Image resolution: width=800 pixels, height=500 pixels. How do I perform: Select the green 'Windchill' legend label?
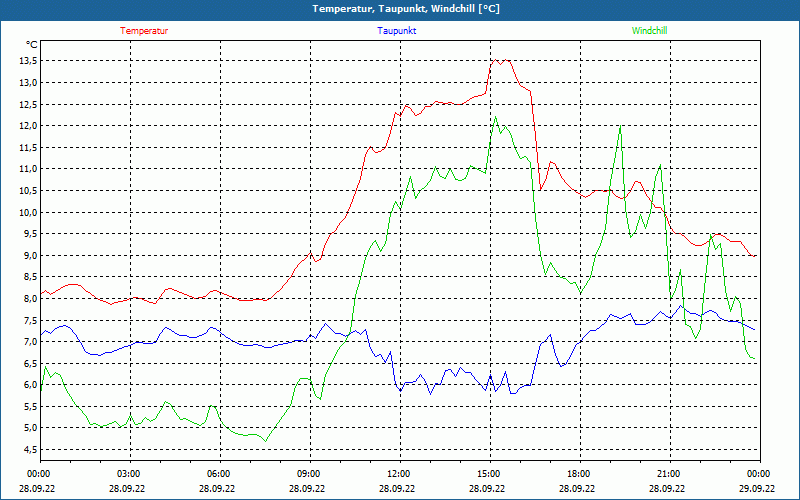[x=649, y=31]
